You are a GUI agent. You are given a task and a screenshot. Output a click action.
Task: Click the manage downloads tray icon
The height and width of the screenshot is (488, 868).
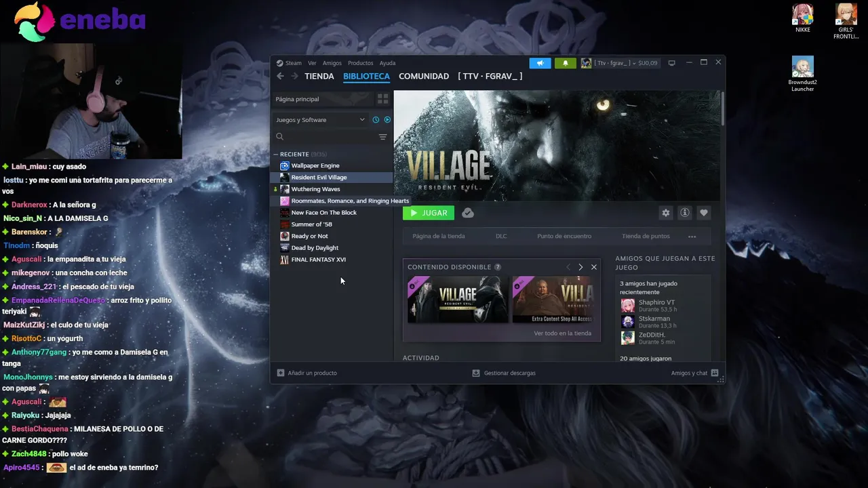[x=476, y=373]
